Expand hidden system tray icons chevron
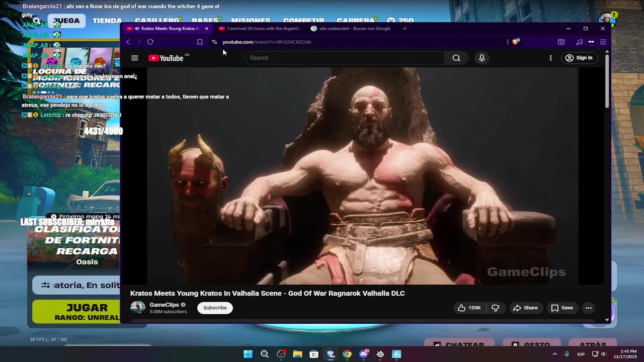This screenshot has height=362, width=644. 554,354
